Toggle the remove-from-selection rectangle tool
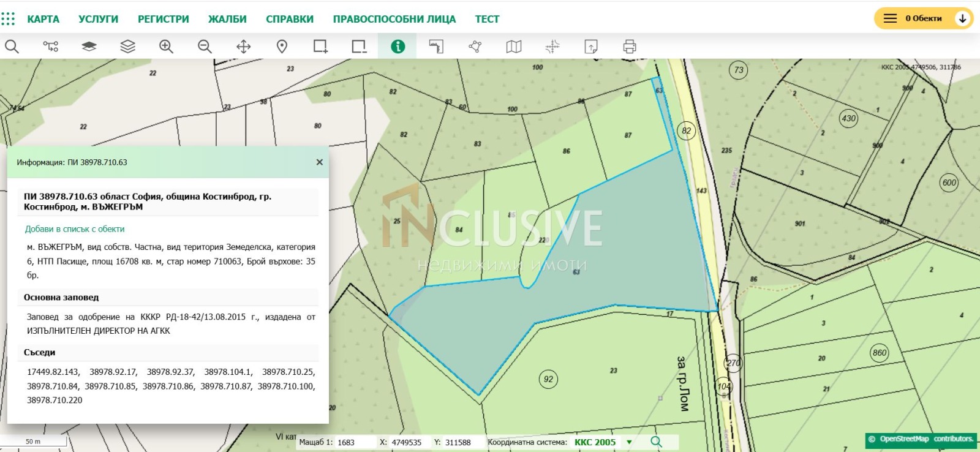 point(359,47)
